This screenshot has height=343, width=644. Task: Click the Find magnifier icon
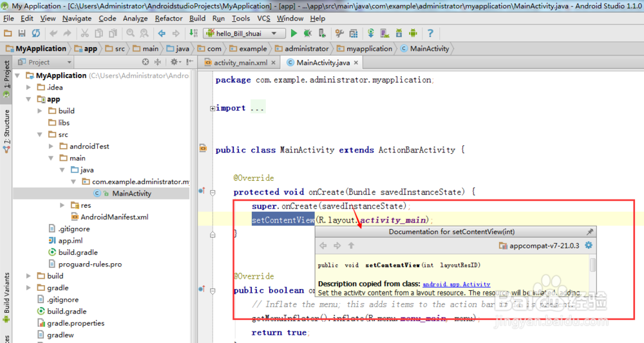click(x=130, y=33)
